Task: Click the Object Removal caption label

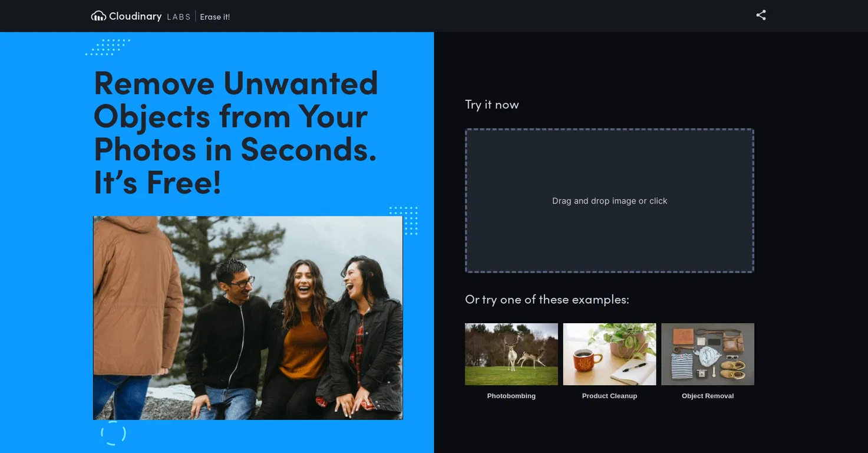Action: point(707,396)
